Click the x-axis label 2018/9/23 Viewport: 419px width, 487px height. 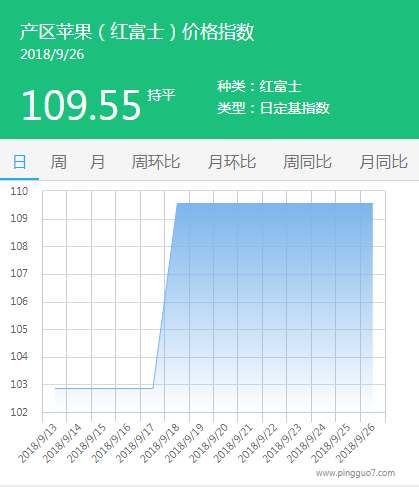click(x=282, y=444)
